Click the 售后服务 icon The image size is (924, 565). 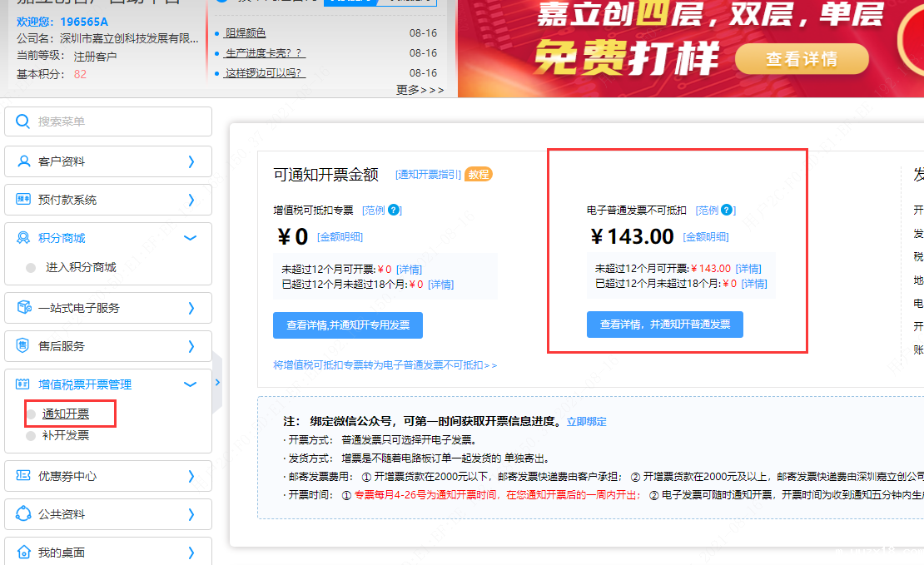[x=23, y=346]
